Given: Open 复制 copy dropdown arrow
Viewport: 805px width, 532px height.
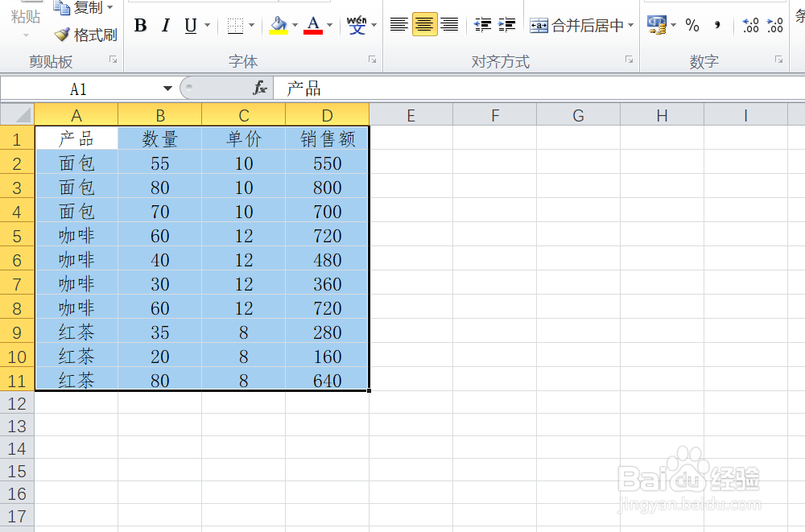Looking at the screenshot, I should point(109,7).
